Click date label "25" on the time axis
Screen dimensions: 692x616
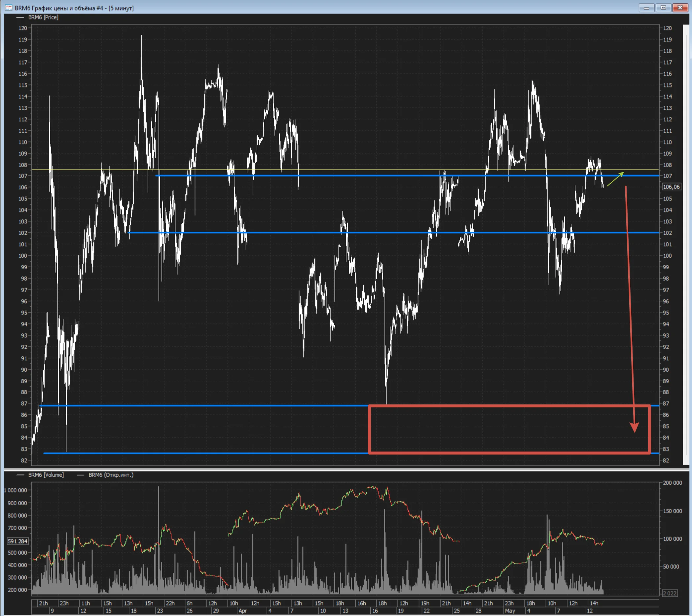tap(457, 611)
